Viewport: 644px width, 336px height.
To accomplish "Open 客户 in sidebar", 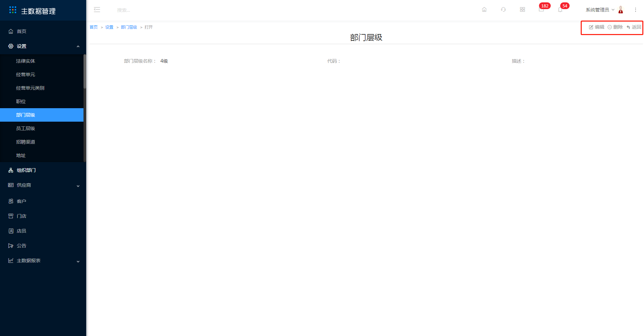I will click(x=43, y=201).
